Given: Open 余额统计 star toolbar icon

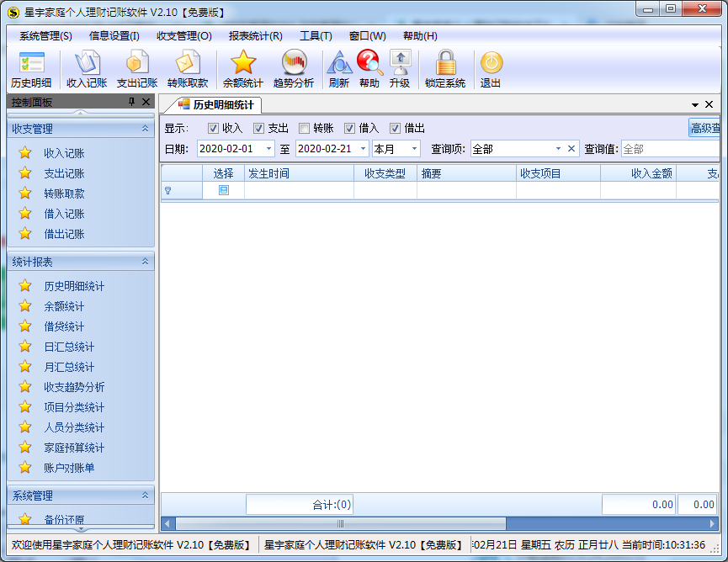Looking at the screenshot, I should 243,70.
